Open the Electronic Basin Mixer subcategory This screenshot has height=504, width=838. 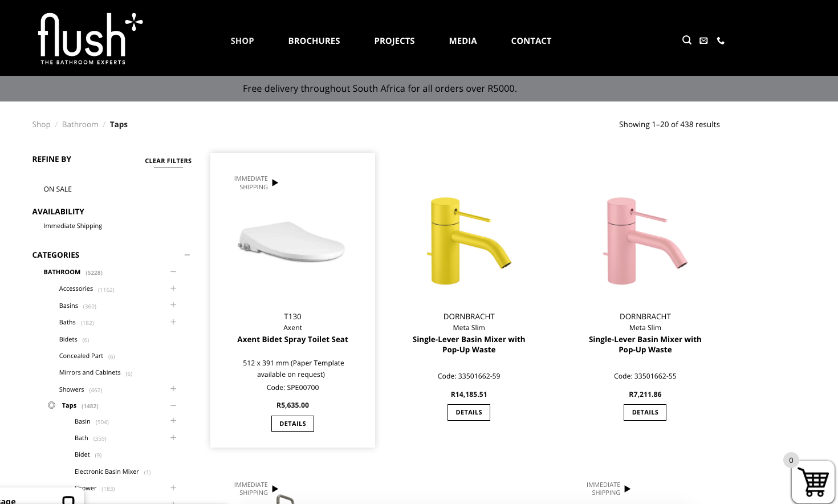[x=107, y=472]
